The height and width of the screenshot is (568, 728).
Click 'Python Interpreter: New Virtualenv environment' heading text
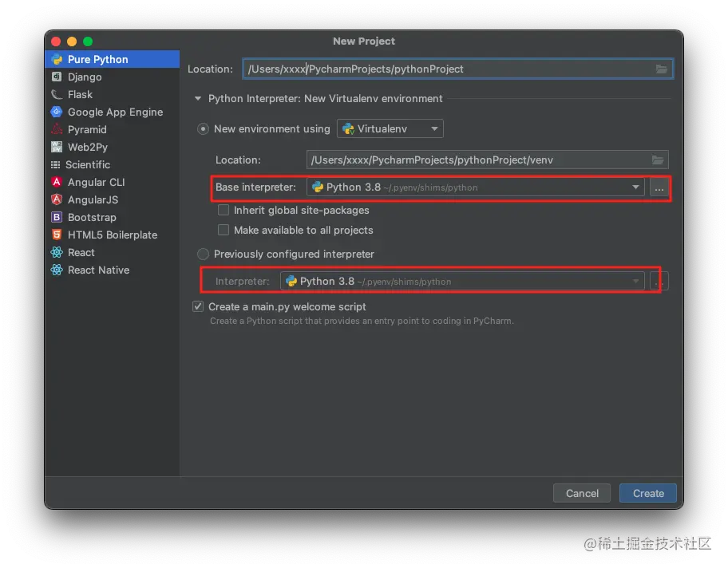click(x=325, y=98)
